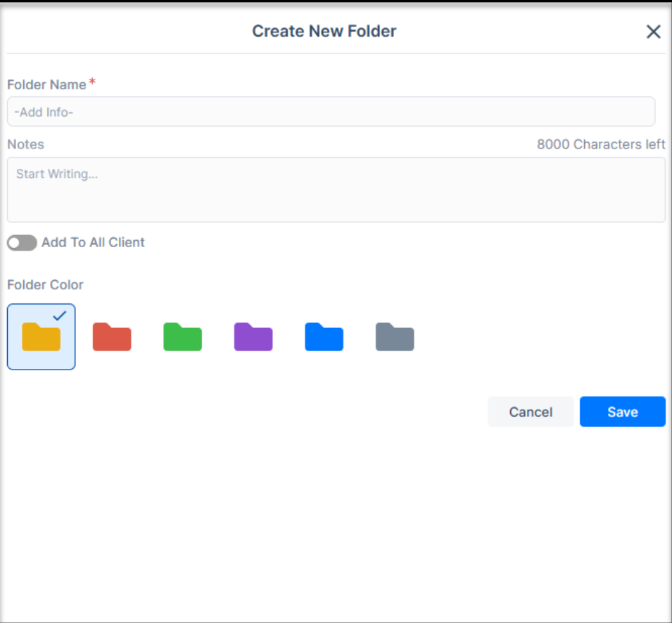Click the 8000 Characters left counter
672x623 pixels.
pos(601,144)
